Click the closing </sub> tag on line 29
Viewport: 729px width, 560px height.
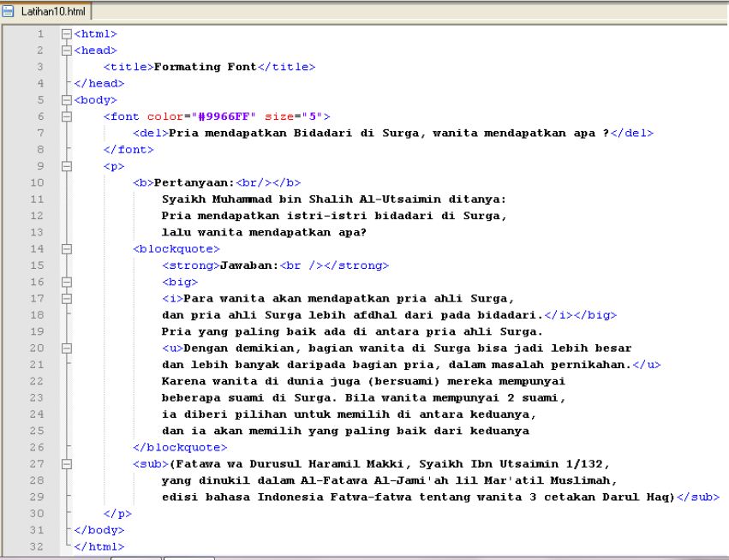point(698,497)
